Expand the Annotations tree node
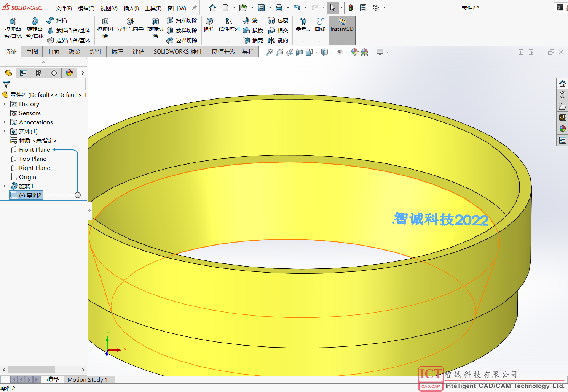The image size is (568, 392). tap(5, 122)
